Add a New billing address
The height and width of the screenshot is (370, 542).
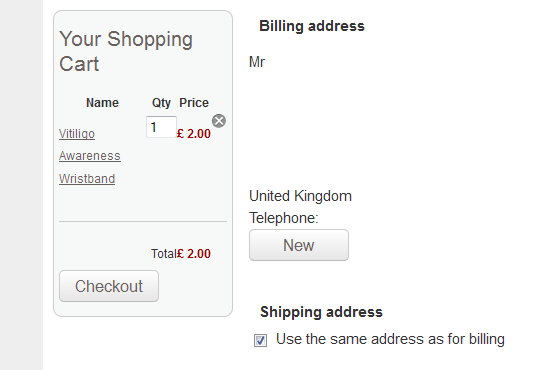click(299, 245)
